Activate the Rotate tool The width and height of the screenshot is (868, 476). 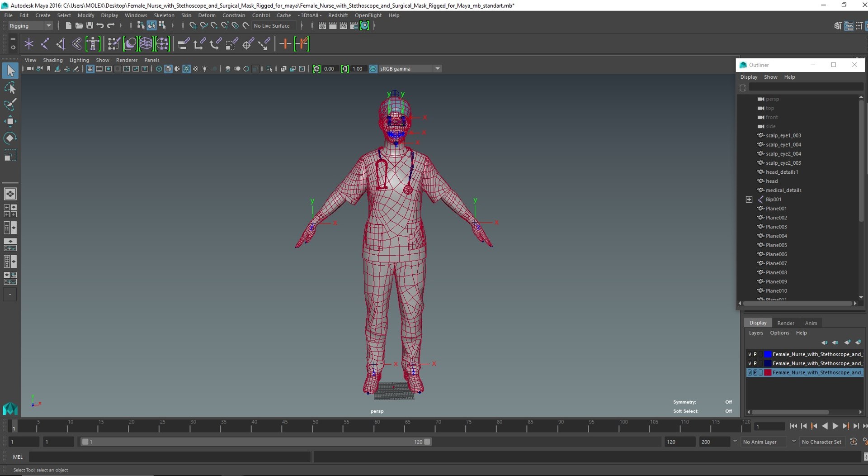(x=10, y=138)
